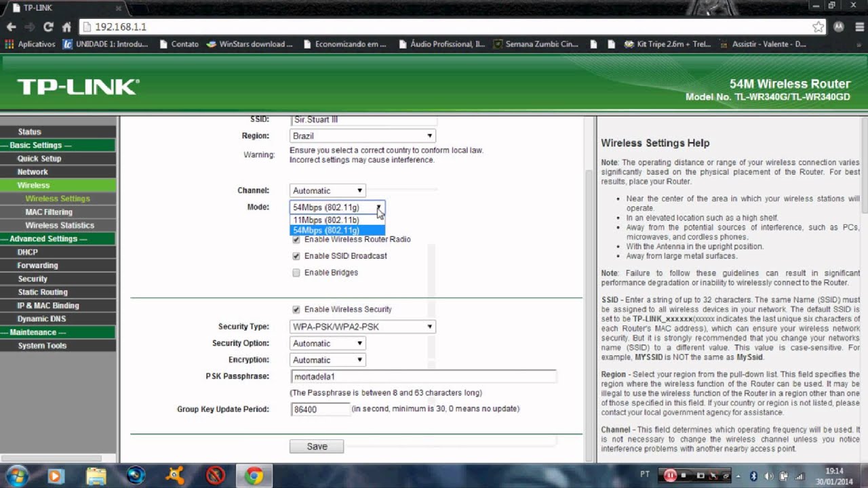Open the network signal tray icon
The image size is (868, 488).
(800, 476)
